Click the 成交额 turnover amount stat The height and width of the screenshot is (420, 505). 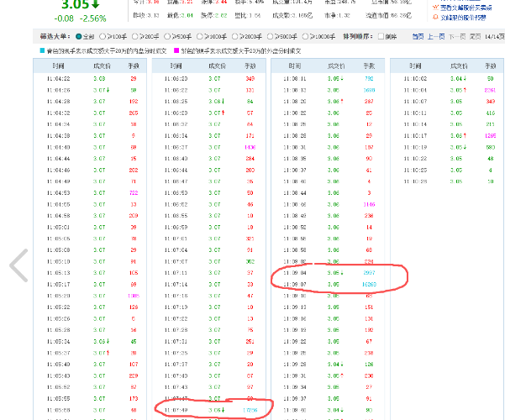(x=292, y=15)
